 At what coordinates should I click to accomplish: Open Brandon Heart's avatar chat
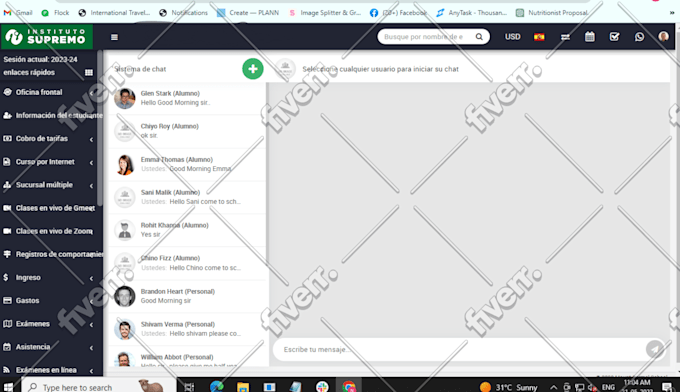[124, 296]
